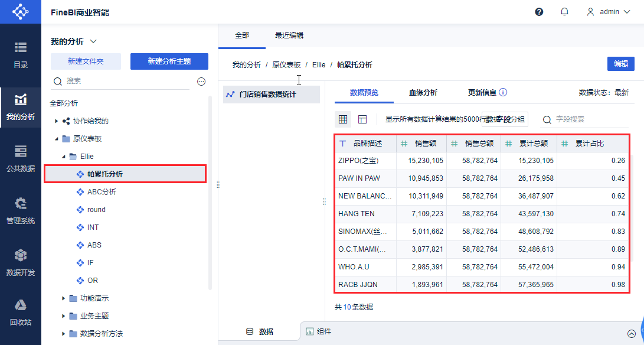Screen dimensions: 644x345
Task: Open 管理系统 sidebar section
Action: (21, 210)
